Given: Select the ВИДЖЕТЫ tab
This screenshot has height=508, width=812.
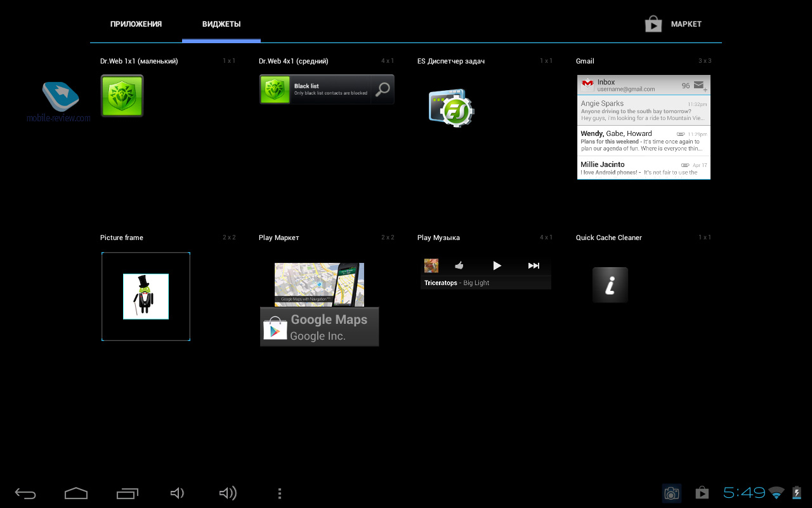Looking at the screenshot, I should pos(221,24).
